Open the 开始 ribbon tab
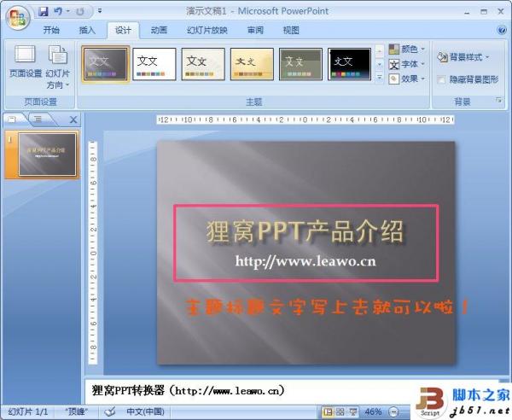The height and width of the screenshot is (420, 512). point(51,31)
